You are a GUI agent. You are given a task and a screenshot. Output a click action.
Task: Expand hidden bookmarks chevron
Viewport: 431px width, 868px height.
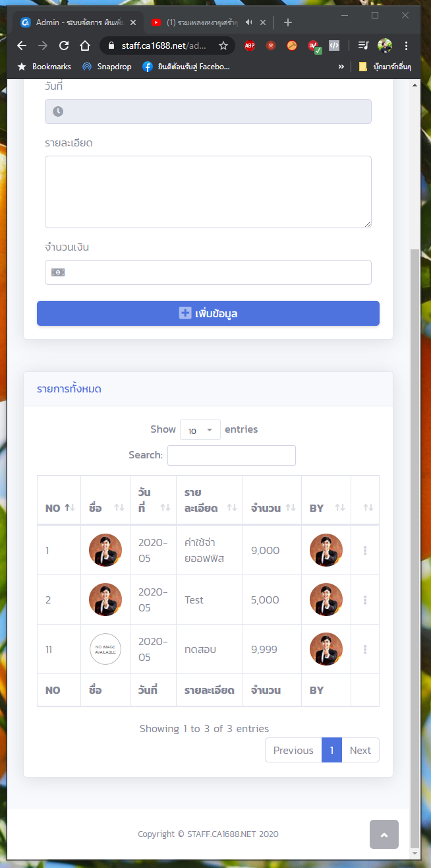pos(341,67)
